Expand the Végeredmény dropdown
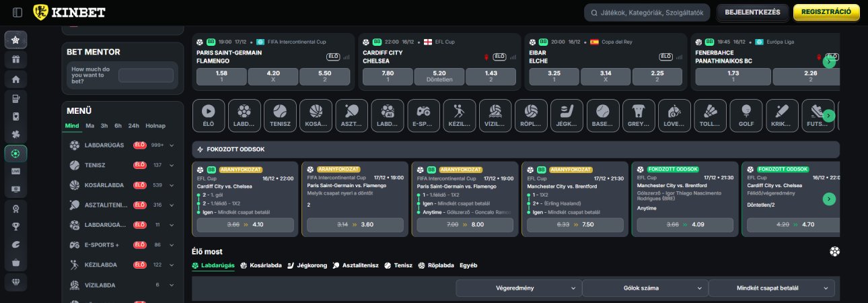Image resolution: width=868 pixels, height=303 pixels. (518, 288)
